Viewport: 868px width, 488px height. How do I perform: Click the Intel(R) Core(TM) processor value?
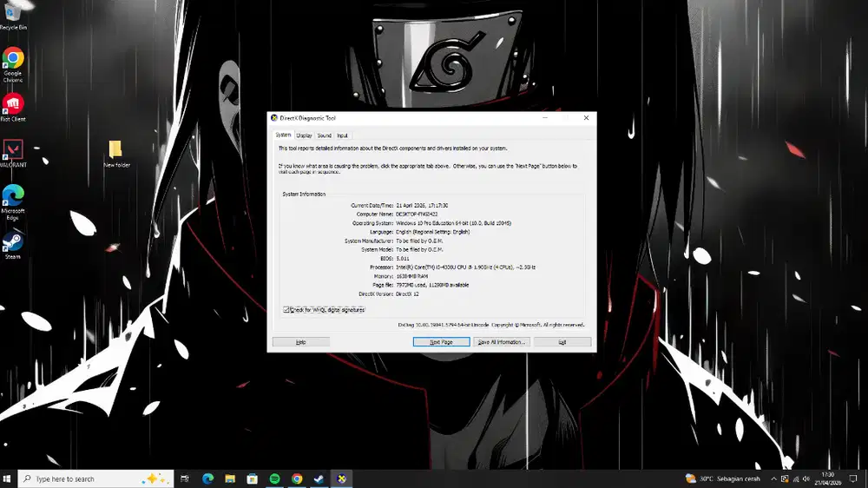465,267
